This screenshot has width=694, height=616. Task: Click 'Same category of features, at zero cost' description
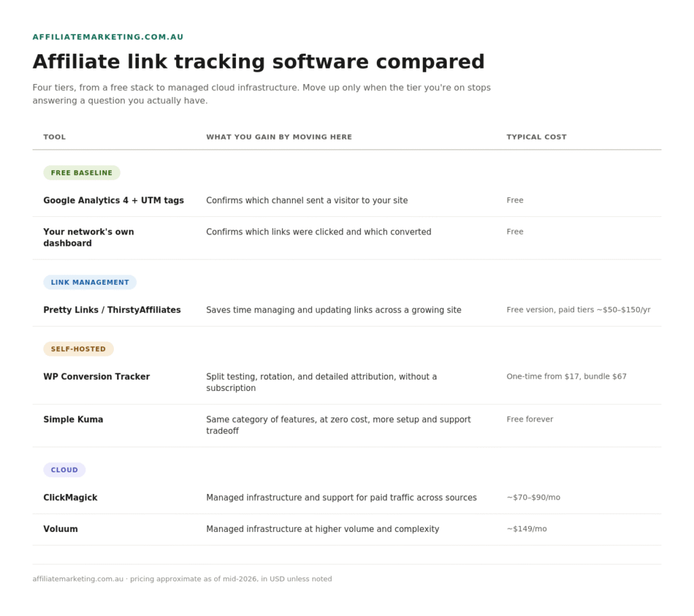[339, 426]
